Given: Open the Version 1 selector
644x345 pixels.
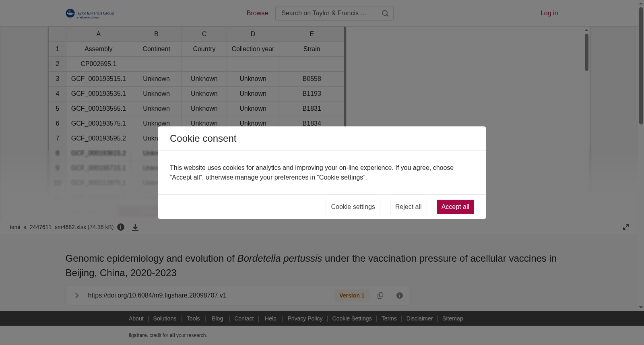Looking at the screenshot, I should pyautogui.click(x=352, y=295).
